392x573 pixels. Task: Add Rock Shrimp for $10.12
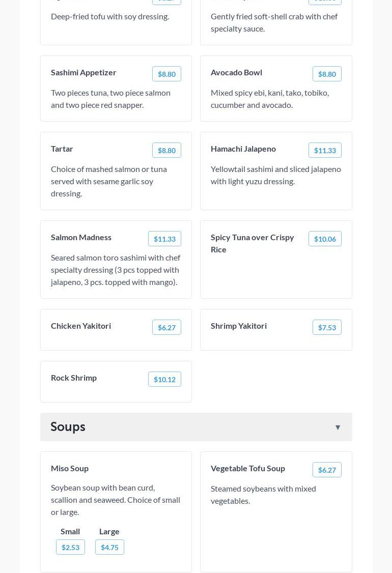coord(164,379)
